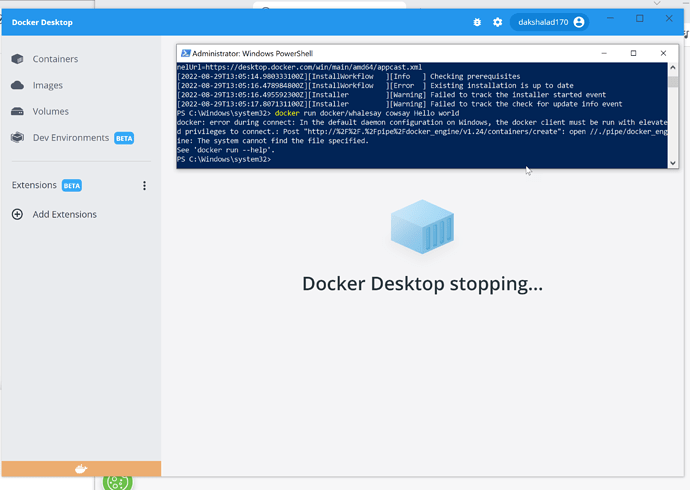Open the dakshalad170 account menu

(549, 22)
